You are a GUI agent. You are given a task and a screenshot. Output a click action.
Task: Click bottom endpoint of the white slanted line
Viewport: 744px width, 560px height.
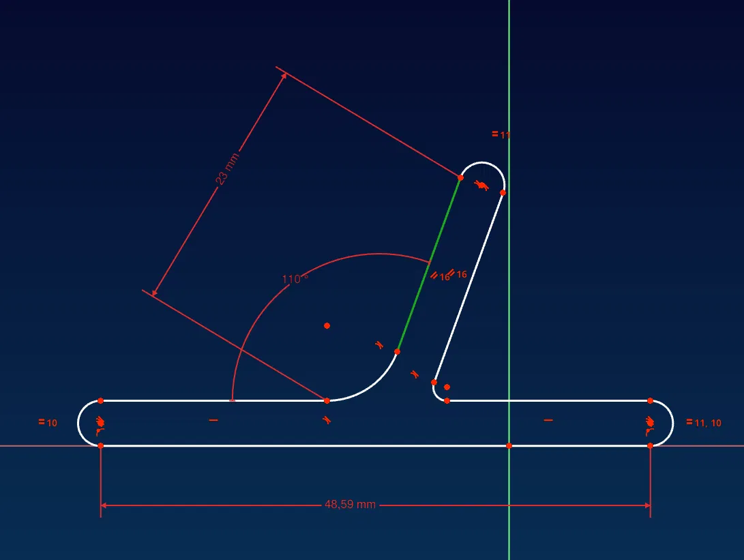(x=434, y=382)
